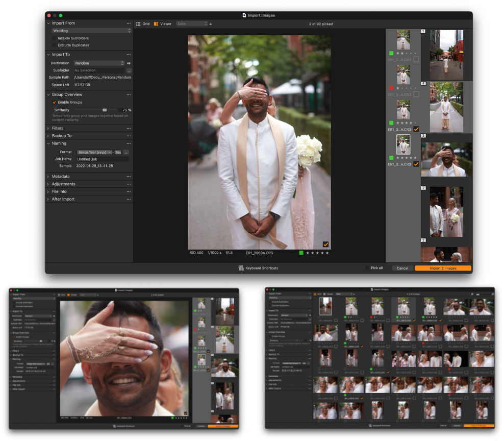The height and width of the screenshot is (441, 504).
Task: Click the Import 2 Images button
Action: 443,268
